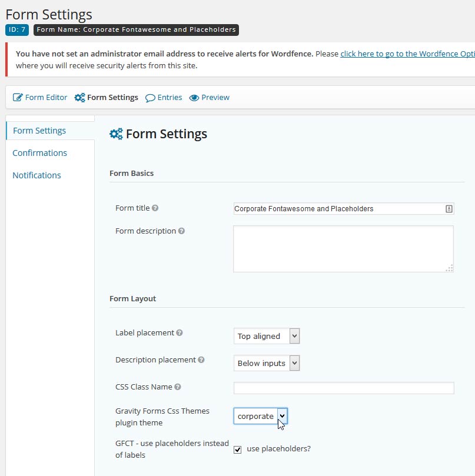Open the form Preview
475x476 pixels.
pos(210,98)
